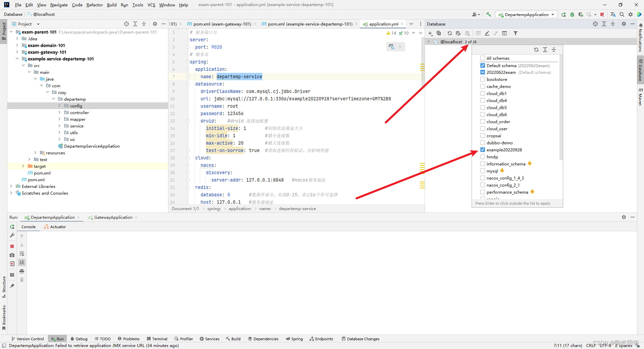Select DepartempServiceAppliation class in tree

tap(92, 146)
